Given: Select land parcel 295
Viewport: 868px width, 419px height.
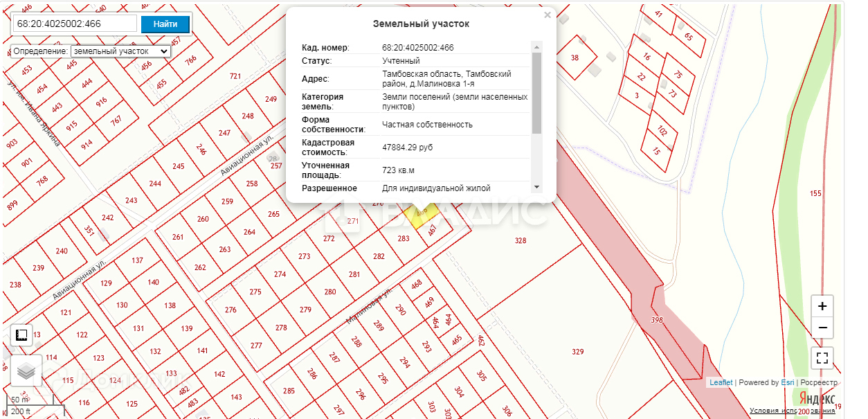Looking at the screenshot, I should tap(383, 378).
